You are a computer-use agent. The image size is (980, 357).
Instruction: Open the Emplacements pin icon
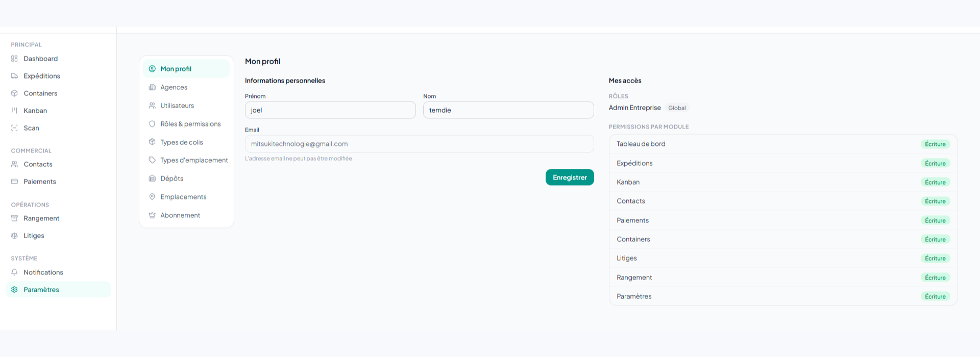click(x=152, y=197)
